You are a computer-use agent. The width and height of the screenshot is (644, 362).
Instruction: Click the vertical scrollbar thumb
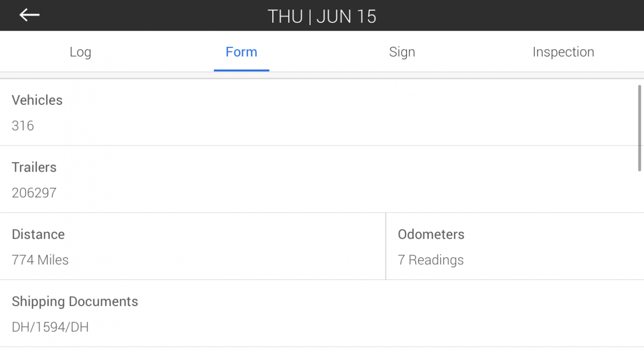pos(640,128)
